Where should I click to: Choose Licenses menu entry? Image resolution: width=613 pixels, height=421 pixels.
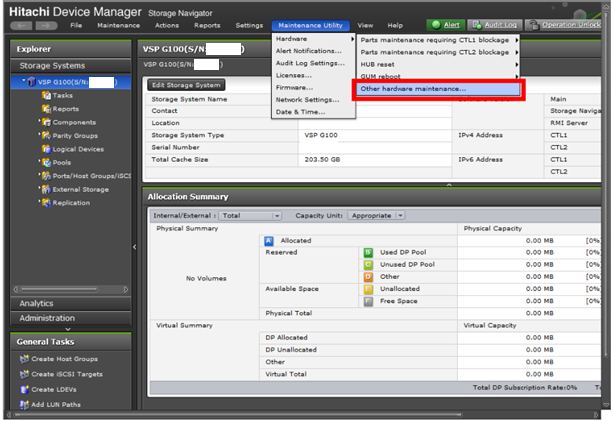point(314,75)
